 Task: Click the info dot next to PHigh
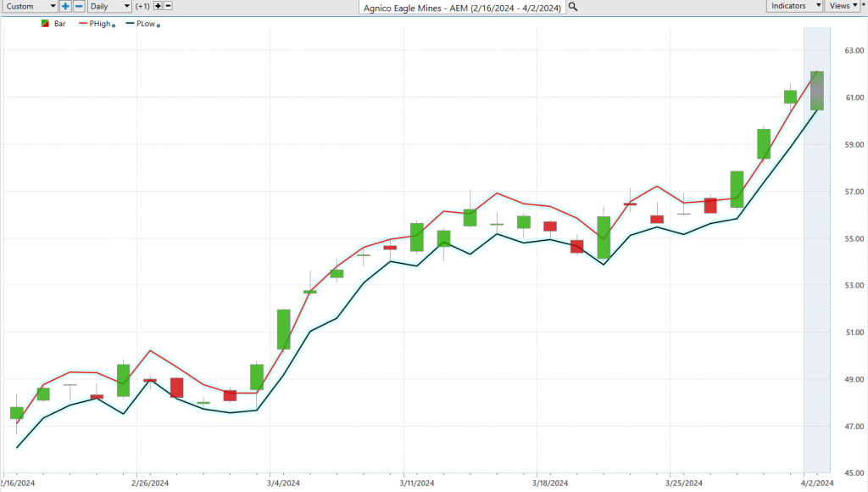114,25
